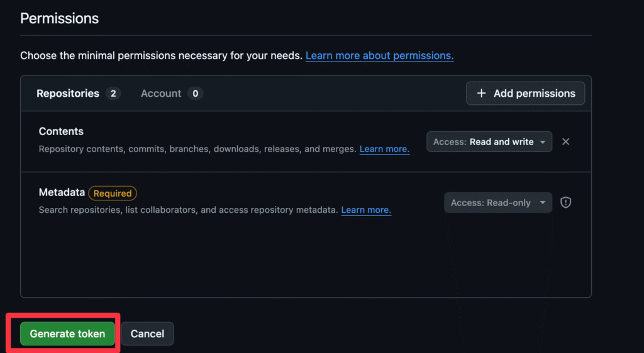Follow the Learn more link under Contents
Viewport: 644px width, 353px height.
[384, 149]
